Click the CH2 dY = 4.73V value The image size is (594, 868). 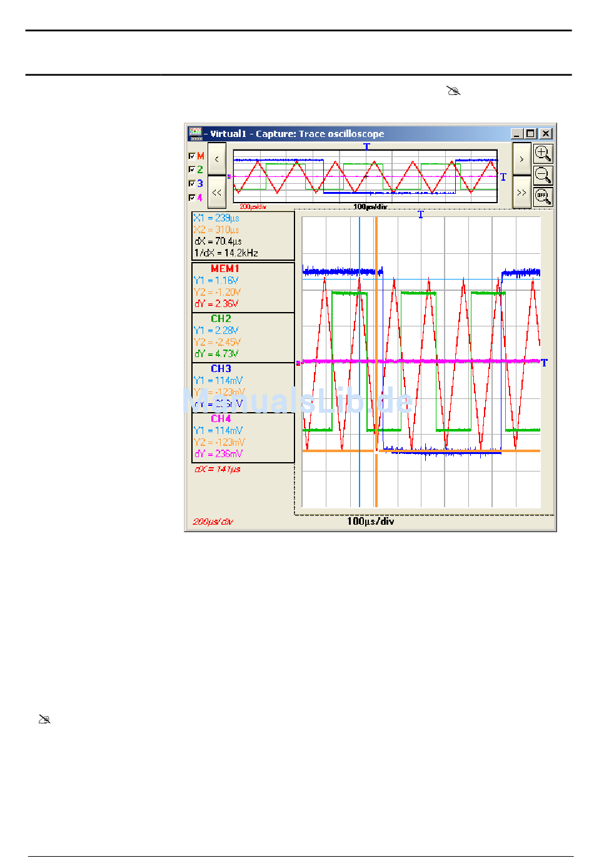pos(216,353)
